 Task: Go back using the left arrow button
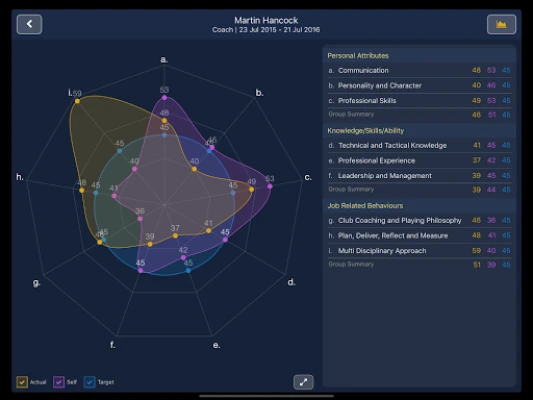[x=29, y=24]
